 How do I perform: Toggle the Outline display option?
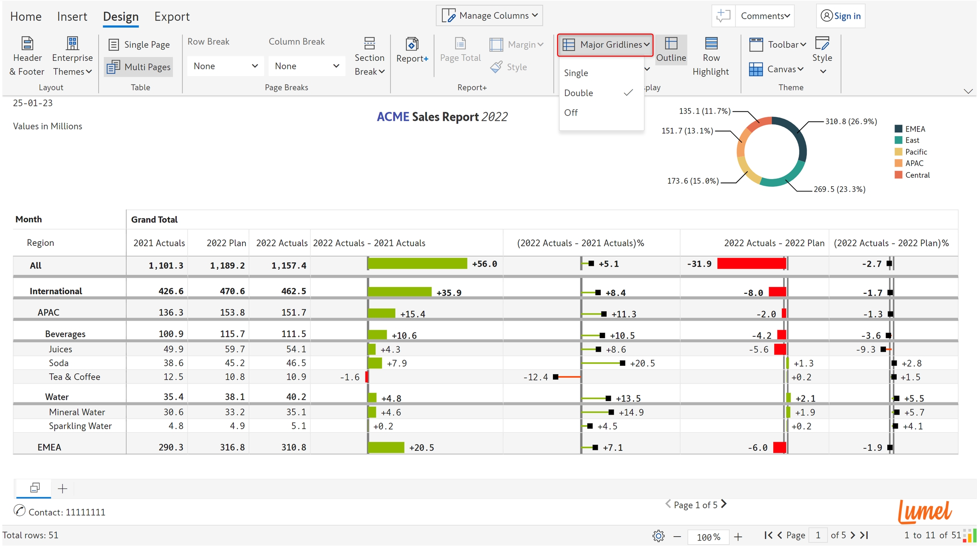point(671,50)
